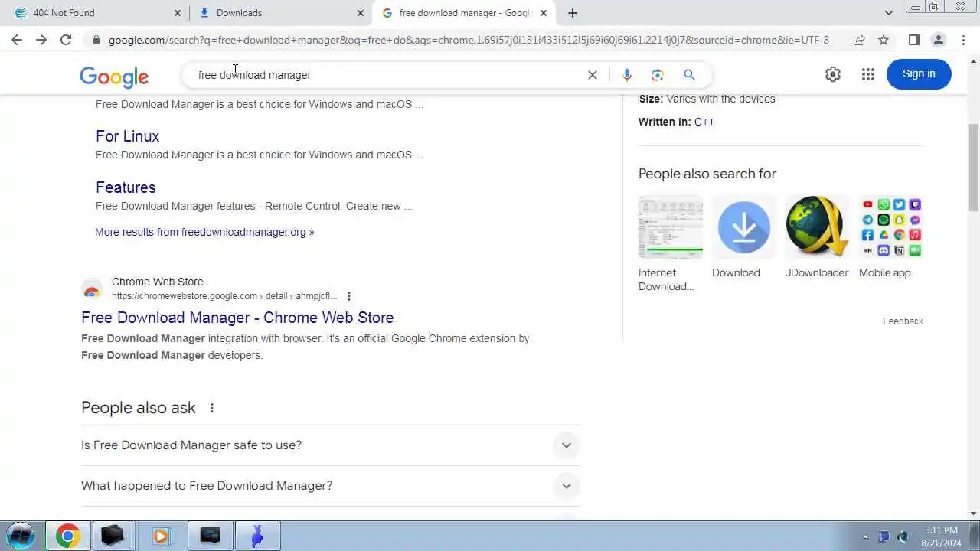Go back to the previous page
The image size is (980, 551).
[17, 40]
